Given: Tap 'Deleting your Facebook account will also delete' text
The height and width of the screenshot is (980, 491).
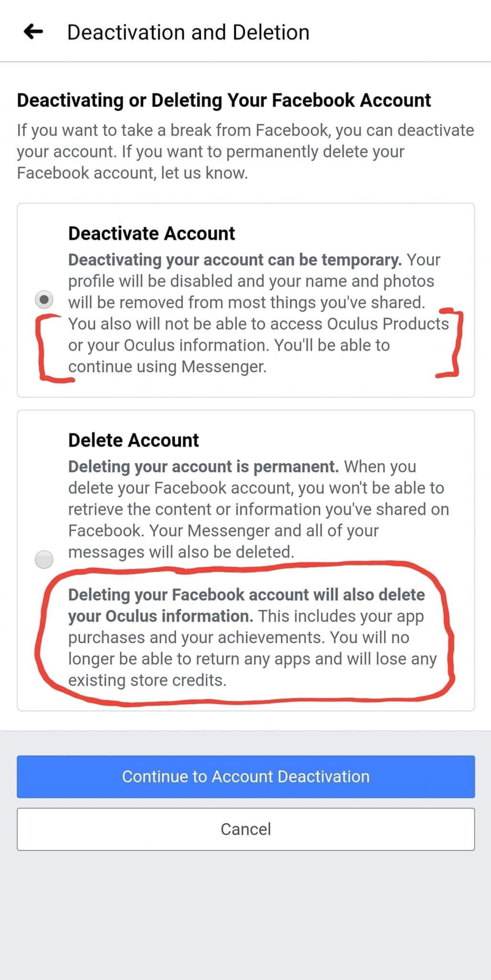Looking at the screenshot, I should pyautogui.click(x=246, y=595).
